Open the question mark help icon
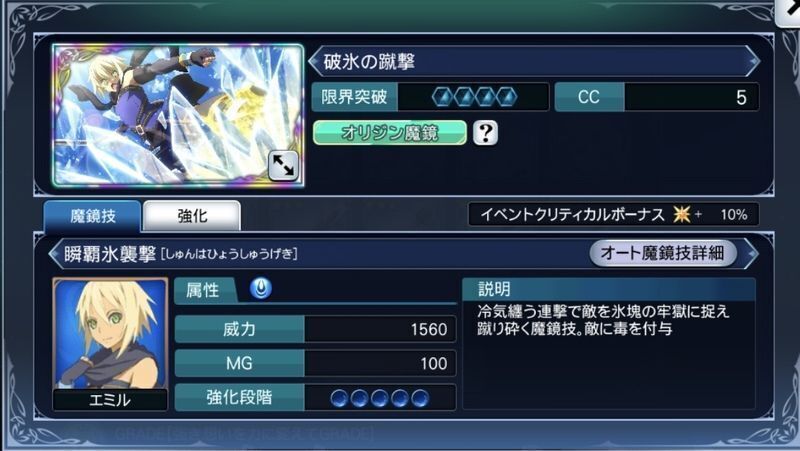800x451 pixels. pyautogui.click(x=485, y=133)
